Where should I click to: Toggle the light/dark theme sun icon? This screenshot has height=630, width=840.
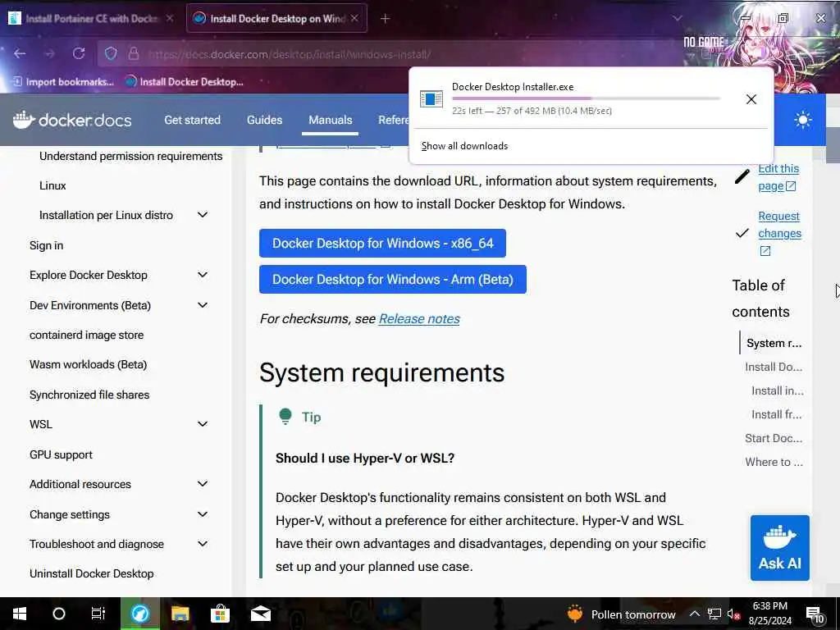tap(802, 120)
